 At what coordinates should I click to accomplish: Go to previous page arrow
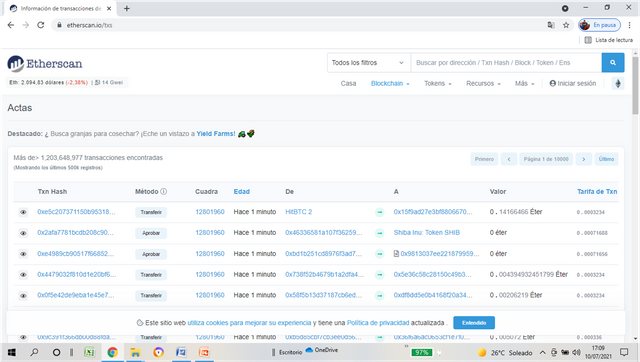[509, 159]
